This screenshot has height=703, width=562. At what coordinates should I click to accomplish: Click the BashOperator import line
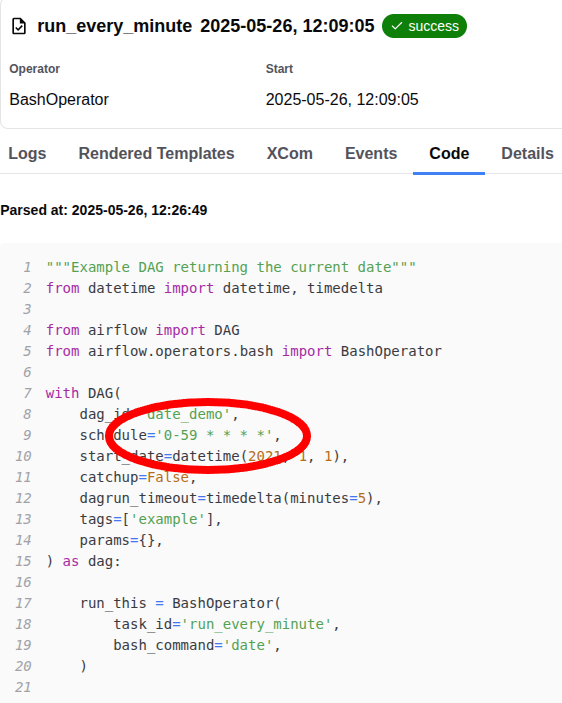pos(244,352)
